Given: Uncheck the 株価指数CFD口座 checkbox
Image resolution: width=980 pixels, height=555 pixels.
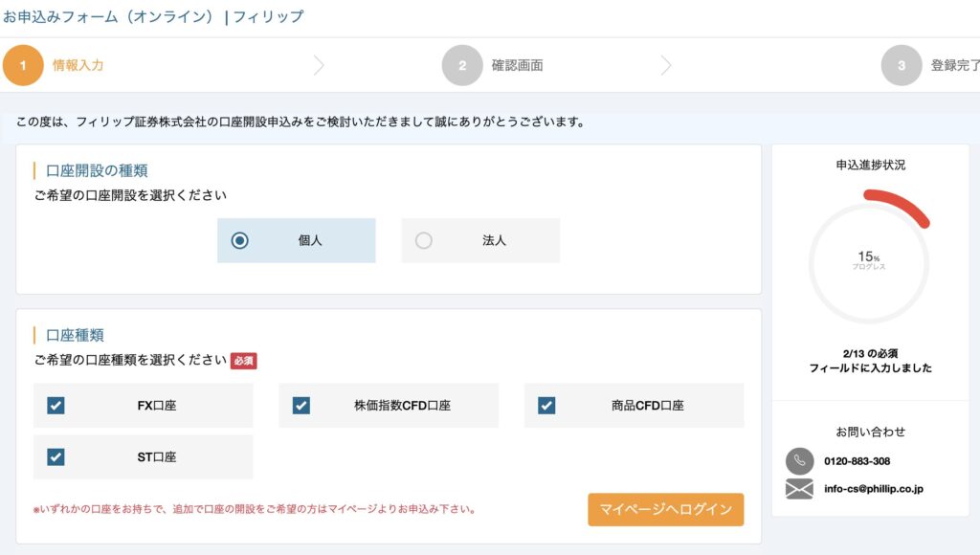Looking at the screenshot, I should click(x=301, y=406).
